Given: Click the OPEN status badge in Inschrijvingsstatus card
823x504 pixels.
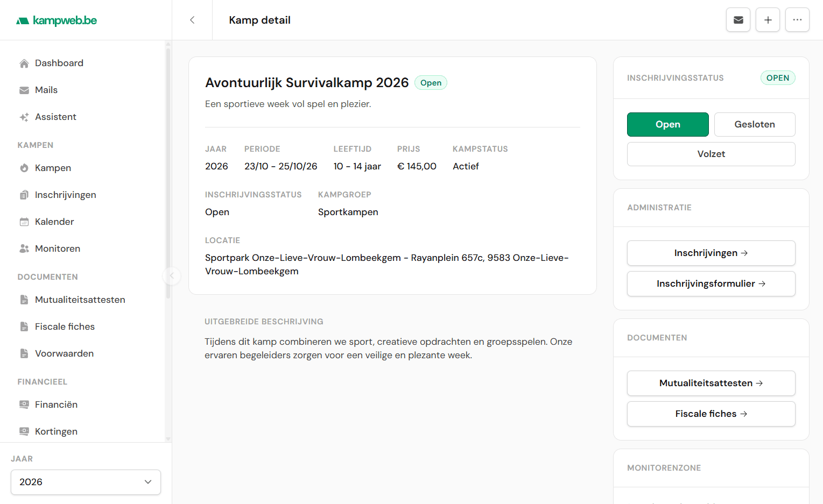Looking at the screenshot, I should click(x=777, y=78).
